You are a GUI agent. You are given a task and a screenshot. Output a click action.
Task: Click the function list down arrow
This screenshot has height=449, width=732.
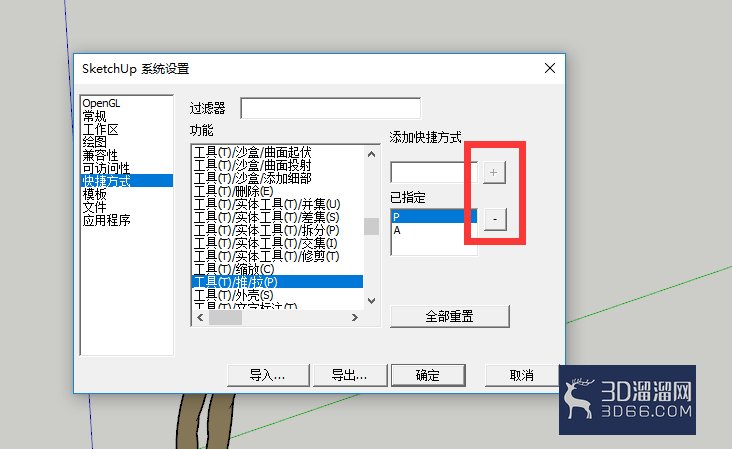(371, 301)
